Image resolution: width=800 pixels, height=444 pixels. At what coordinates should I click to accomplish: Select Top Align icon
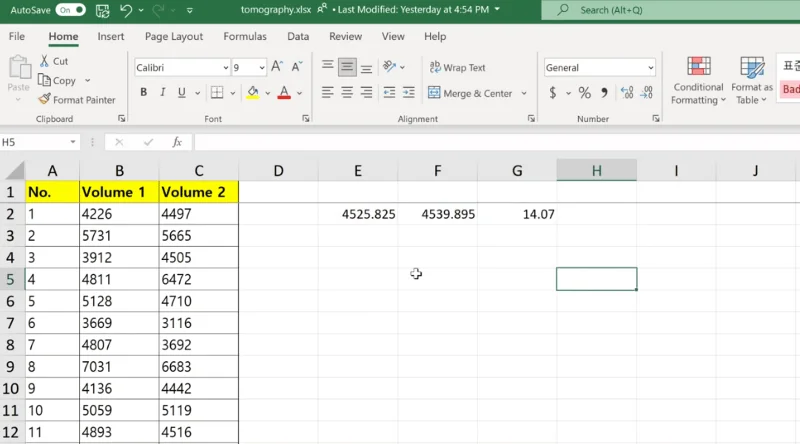pyautogui.click(x=328, y=66)
